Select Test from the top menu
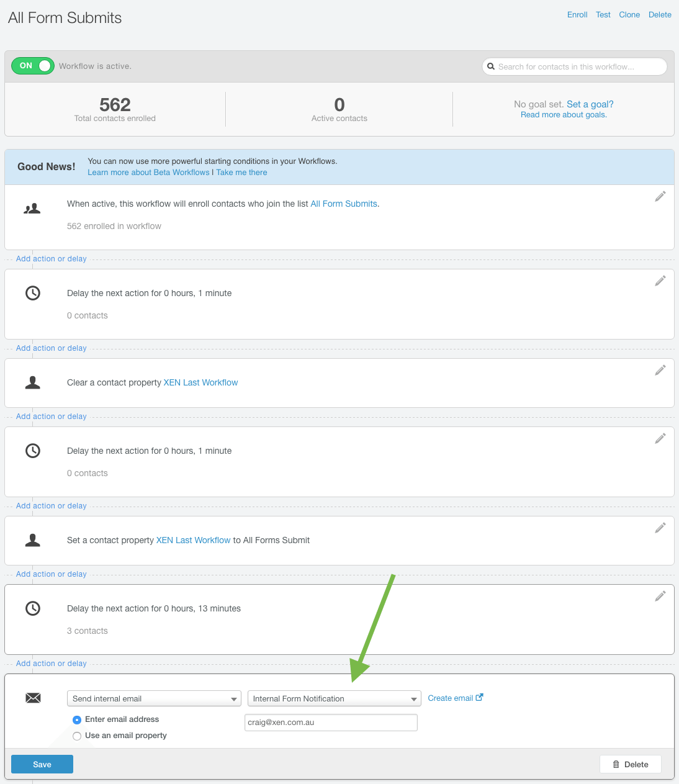This screenshot has height=784, width=679. 603,14
